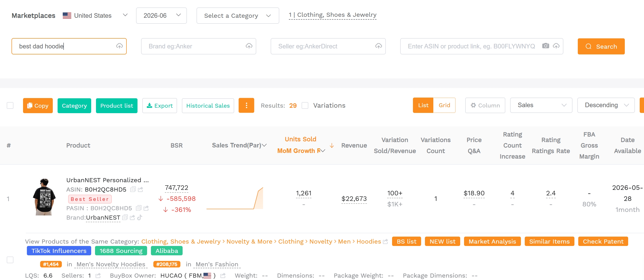Click Check Patent button
Viewport: 644px width, 280px height.
603,241
